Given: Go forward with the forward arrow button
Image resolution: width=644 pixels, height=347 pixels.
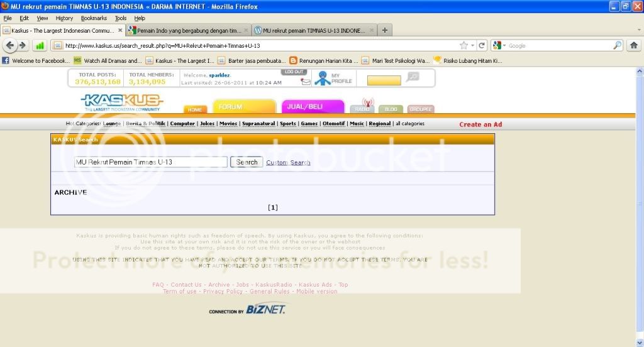Looking at the screenshot, I should pos(23,46).
